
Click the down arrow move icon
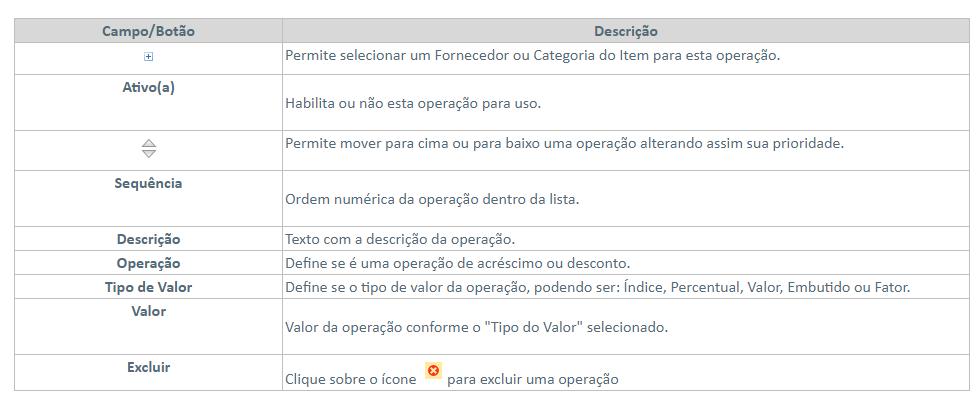(148, 153)
